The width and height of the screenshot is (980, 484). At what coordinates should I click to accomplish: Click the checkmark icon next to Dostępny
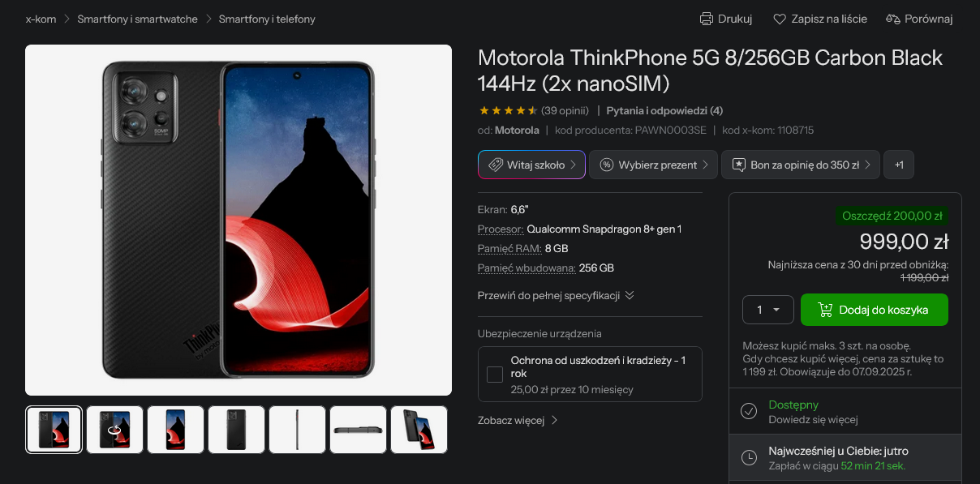(749, 411)
